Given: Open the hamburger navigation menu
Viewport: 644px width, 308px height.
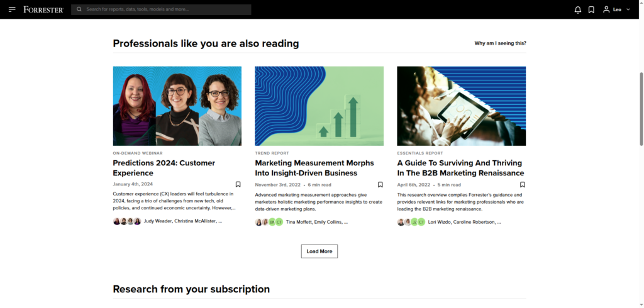Looking at the screenshot, I should (12, 9).
